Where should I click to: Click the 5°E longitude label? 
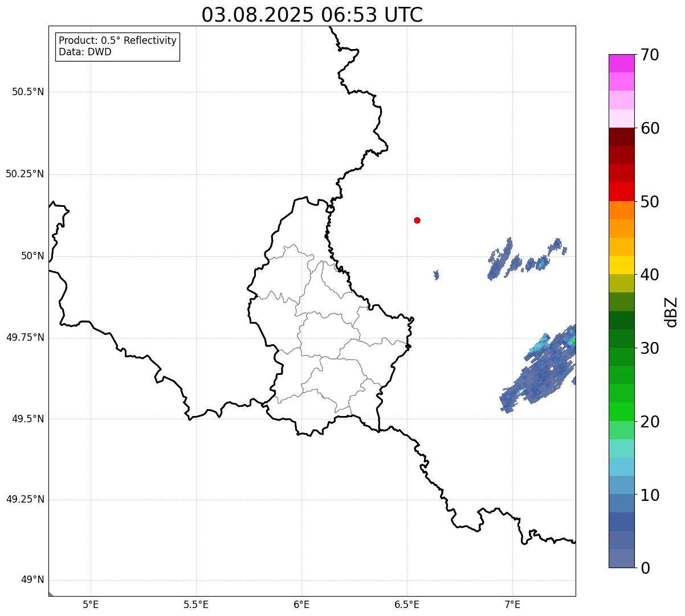coord(91,605)
